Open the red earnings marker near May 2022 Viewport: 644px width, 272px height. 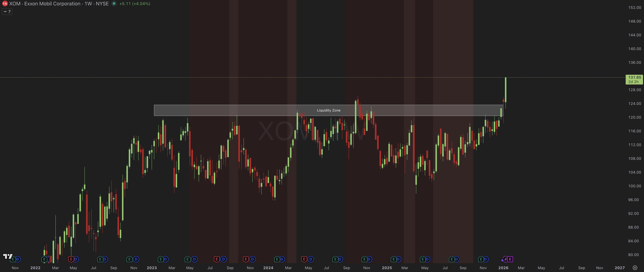(x=71, y=259)
